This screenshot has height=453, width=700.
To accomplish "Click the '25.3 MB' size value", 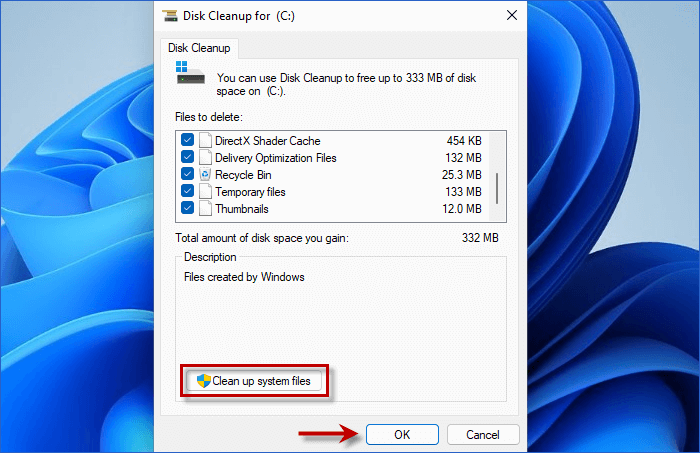I will [462, 175].
